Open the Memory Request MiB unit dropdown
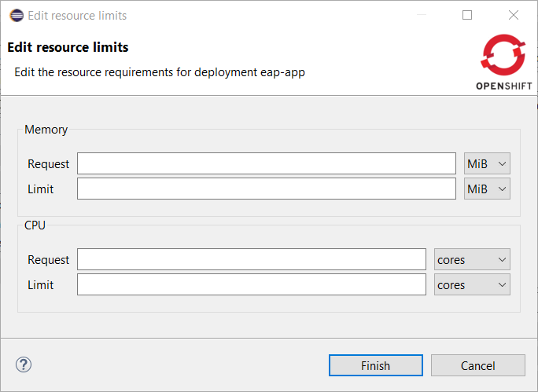The width and height of the screenshot is (538, 392). pyautogui.click(x=487, y=163)
